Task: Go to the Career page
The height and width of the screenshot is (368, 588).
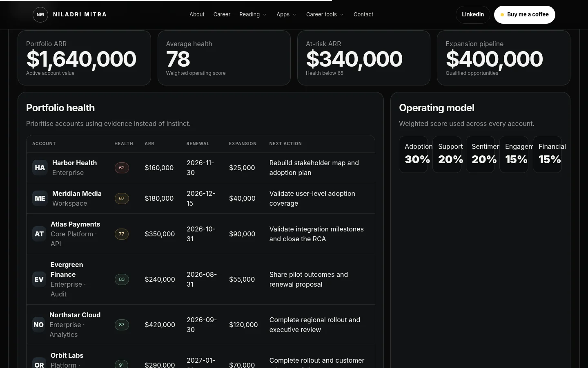Action: pyautogui.click(x=222, y=14)
